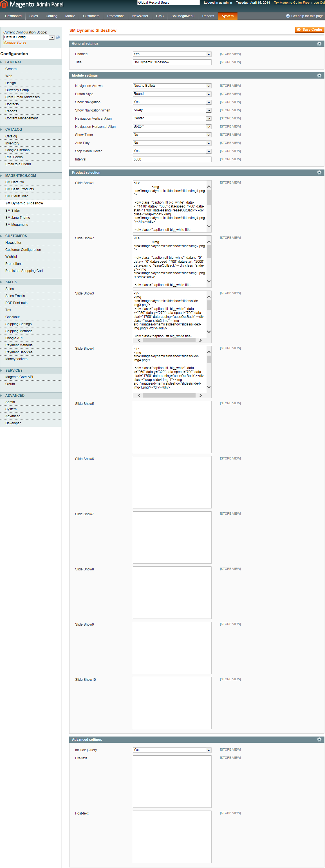Click Slide Show4 horizontal scroll left arrow
This screenshot has width=325, height=868.
[139, 396]
